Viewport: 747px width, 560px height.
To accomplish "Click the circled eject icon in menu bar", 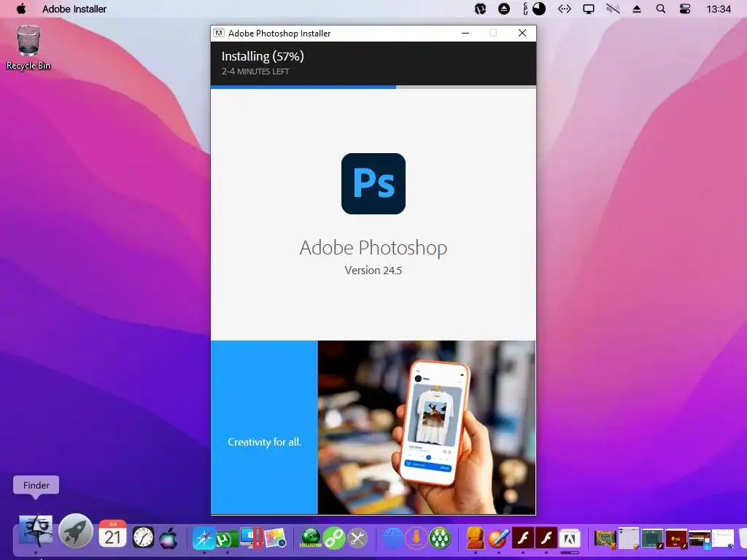I will click(x=504, y=9).
